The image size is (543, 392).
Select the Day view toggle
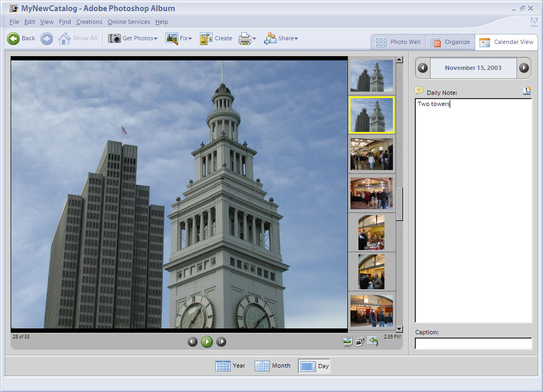coord(314,366)
